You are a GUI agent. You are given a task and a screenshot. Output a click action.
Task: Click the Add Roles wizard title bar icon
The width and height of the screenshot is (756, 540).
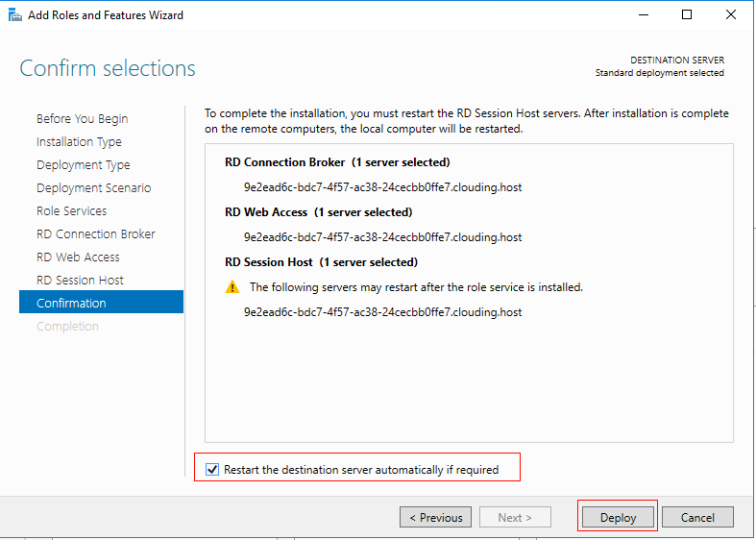pyautogui.click(x=15, y=15)
